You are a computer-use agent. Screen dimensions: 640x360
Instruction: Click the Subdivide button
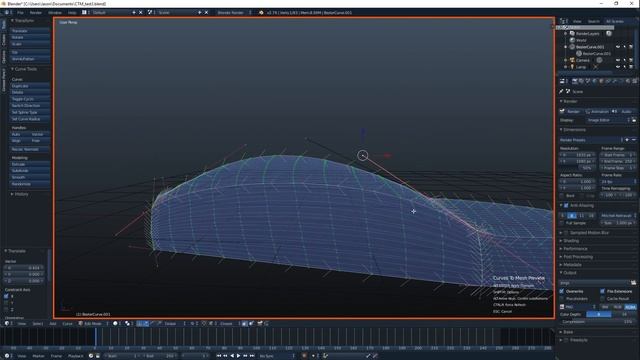[x=30, y=171]
